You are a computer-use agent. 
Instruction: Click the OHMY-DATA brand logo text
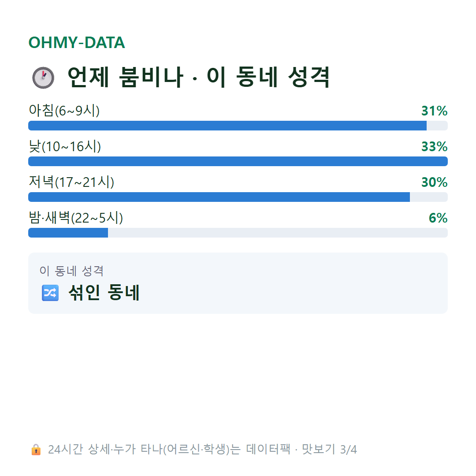(x=77, y=42)
